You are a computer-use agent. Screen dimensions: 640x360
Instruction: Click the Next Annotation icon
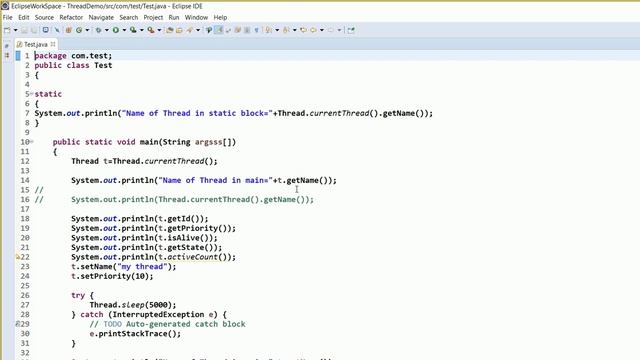click(269, 30)
